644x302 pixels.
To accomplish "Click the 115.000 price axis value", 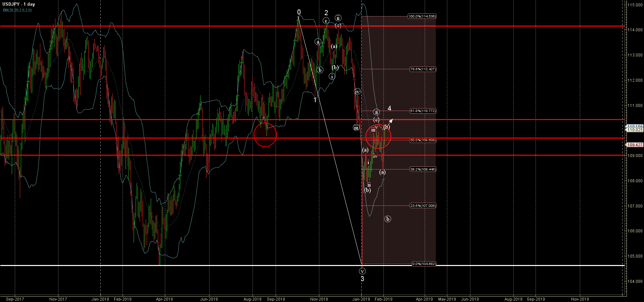I will click(635, 5).
